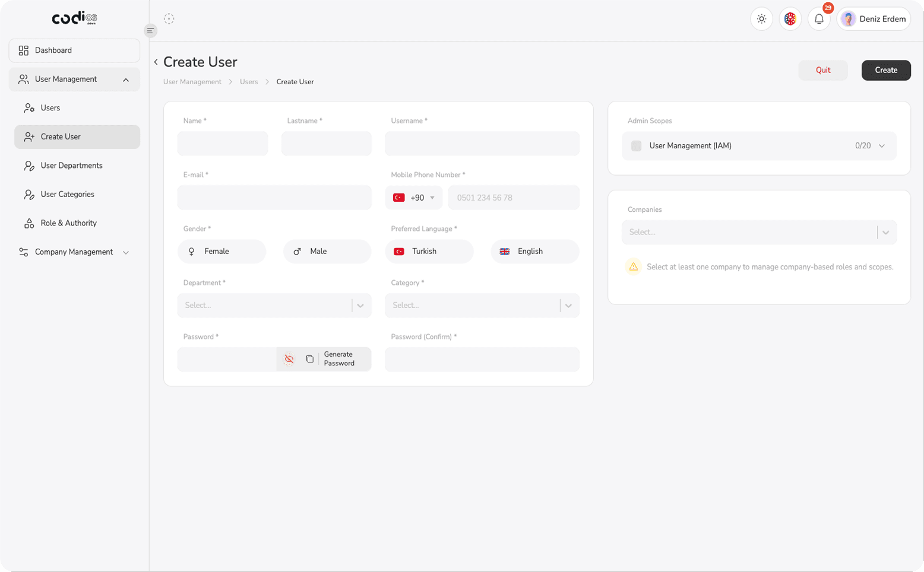
Task: Open the Department select dropdown
Action: pos(274,306)
